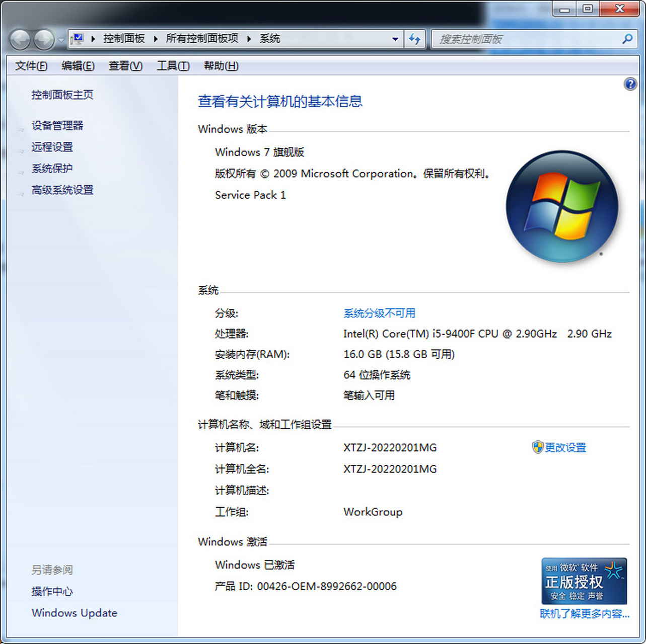The width and height of the screenshot is (646, 644).
Task: Open the 帮助(H) menu
Action: tap(221, 66)
